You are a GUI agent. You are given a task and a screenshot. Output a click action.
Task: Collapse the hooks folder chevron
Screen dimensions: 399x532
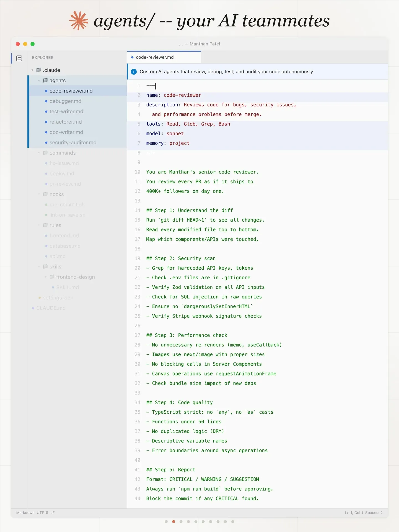(39, 195)
